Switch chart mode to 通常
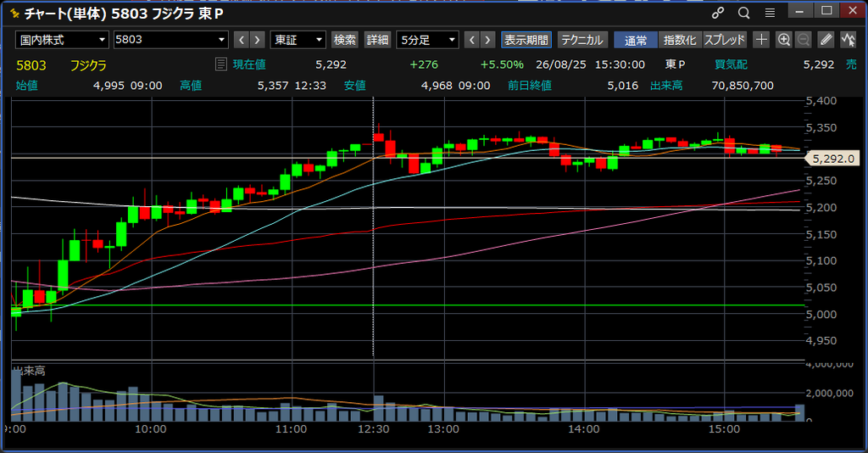Viewport: 868px width, 453px height. tap(636, 40)
